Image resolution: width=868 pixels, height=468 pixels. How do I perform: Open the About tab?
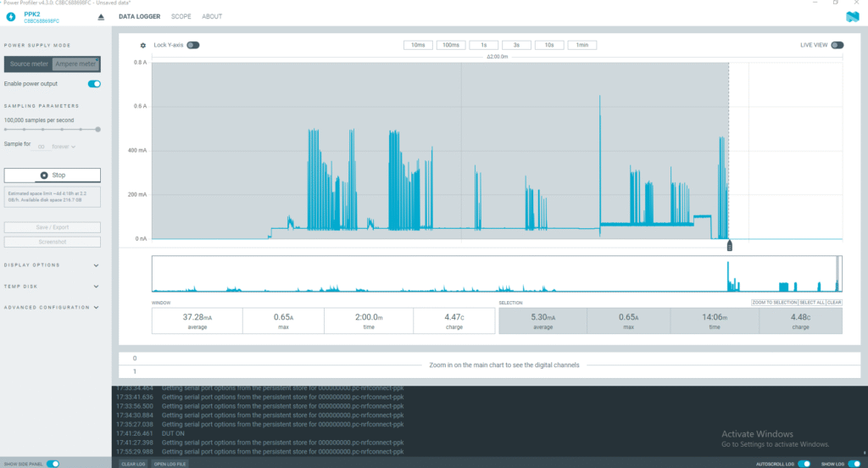pos(212,17)
